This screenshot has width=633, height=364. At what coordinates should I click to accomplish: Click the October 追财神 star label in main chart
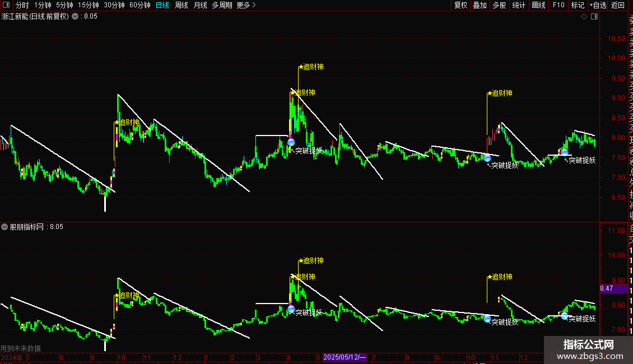click(127, 122)
